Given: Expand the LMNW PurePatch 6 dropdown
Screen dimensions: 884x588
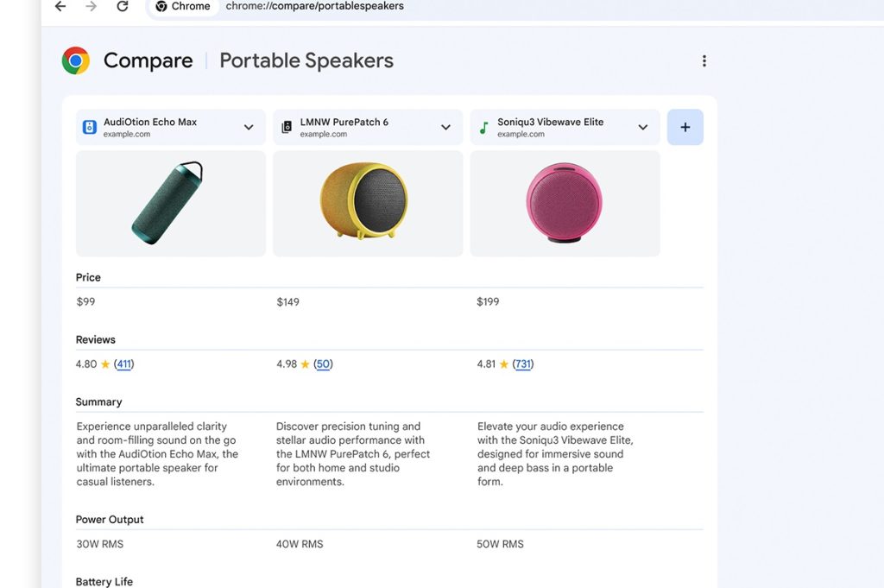Looking at the screenshot, I should [445, 128].
